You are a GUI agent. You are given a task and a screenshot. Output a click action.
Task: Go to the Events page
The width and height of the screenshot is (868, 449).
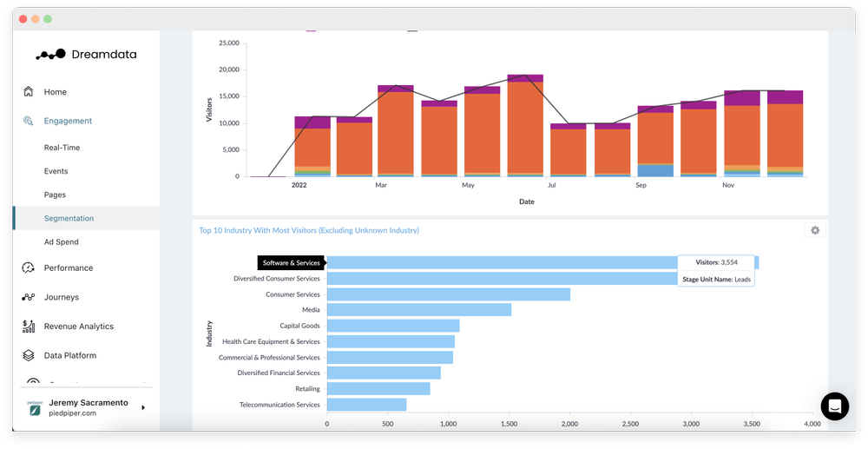coord(56,171)
